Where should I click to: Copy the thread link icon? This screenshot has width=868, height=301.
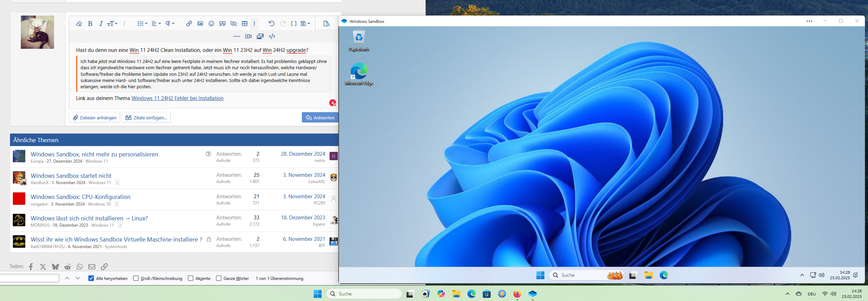click(104, 267)
